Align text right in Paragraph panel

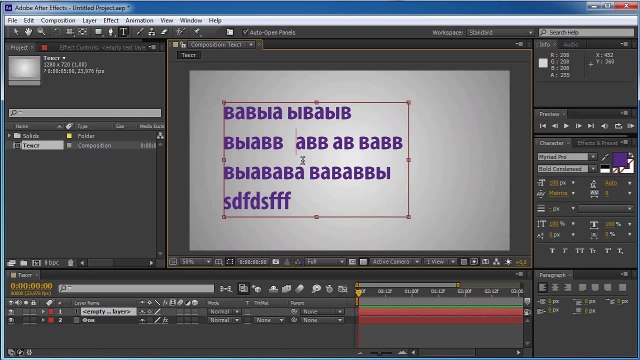pos(567,288)
